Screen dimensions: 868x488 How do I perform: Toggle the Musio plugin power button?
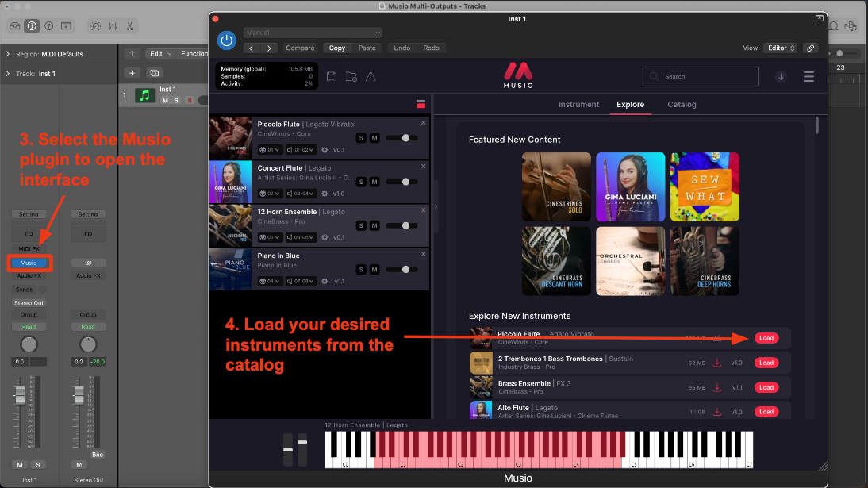(226, 40)
